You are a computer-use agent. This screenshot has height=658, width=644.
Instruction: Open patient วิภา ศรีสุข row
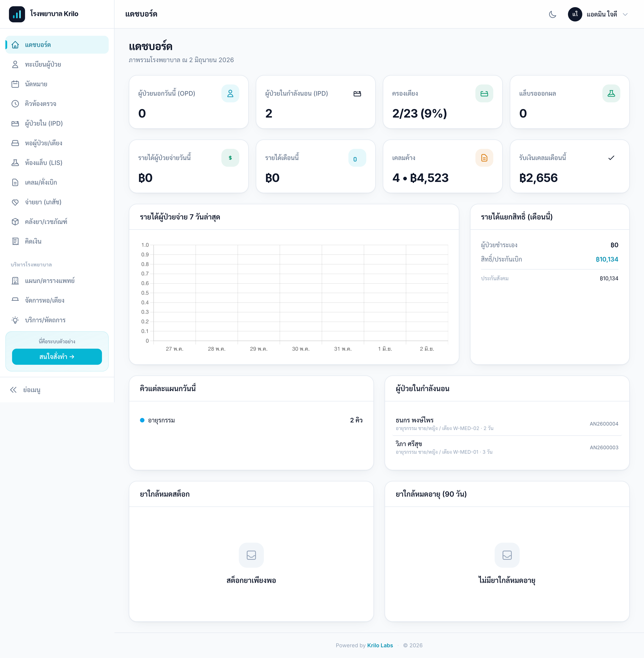click(x=507, y=447)
